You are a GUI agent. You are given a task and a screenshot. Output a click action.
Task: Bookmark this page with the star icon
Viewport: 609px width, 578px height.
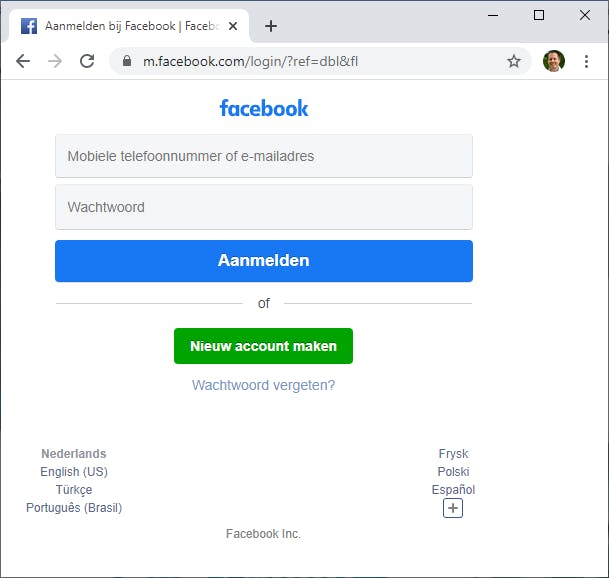click(514, 61)
